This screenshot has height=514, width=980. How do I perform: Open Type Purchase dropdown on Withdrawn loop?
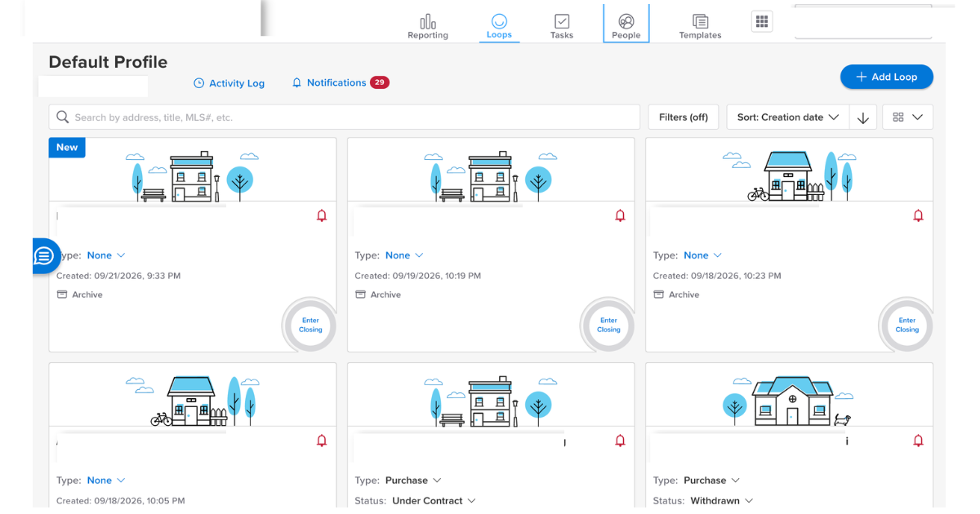711,481
